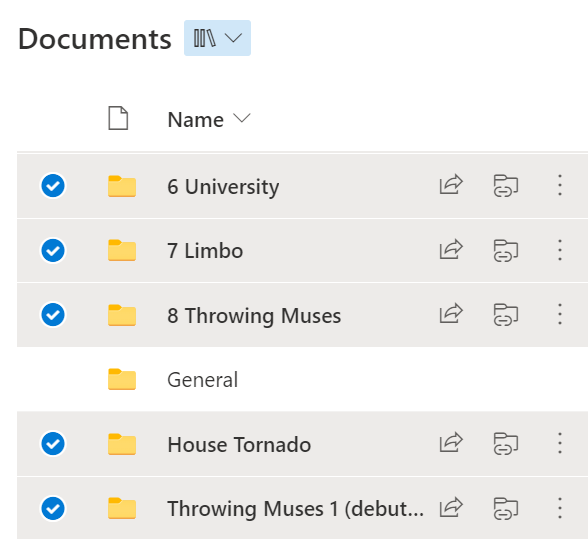Open the 6 University folder name link
The height and width of the screenshot is (539, 588).
pos(223,187)
